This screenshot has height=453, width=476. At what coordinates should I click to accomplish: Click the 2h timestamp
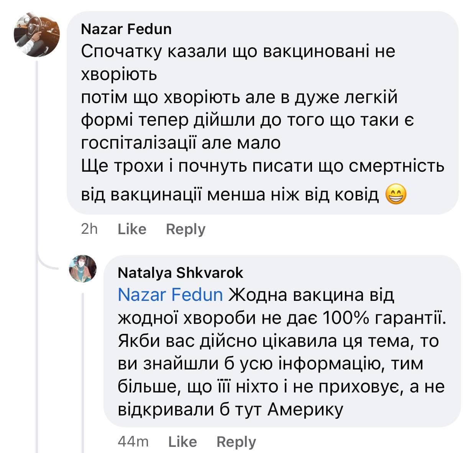tap(89, 229)
